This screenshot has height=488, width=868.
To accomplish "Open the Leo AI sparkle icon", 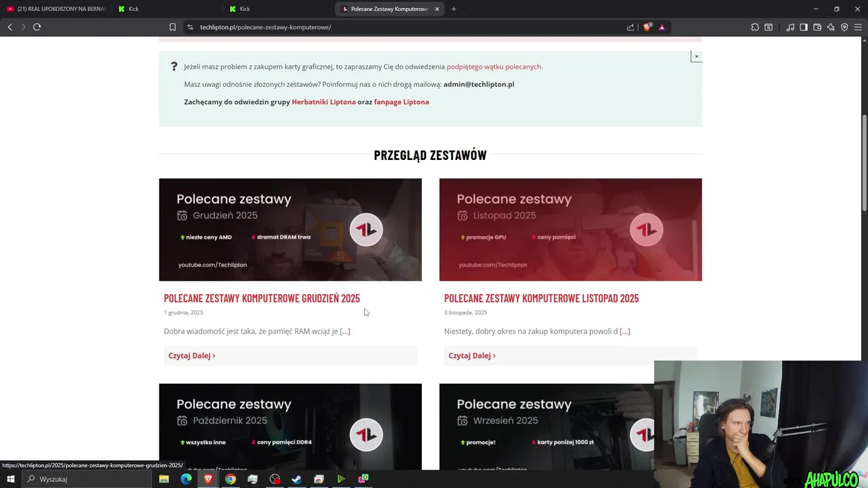I will coord(831,27).
